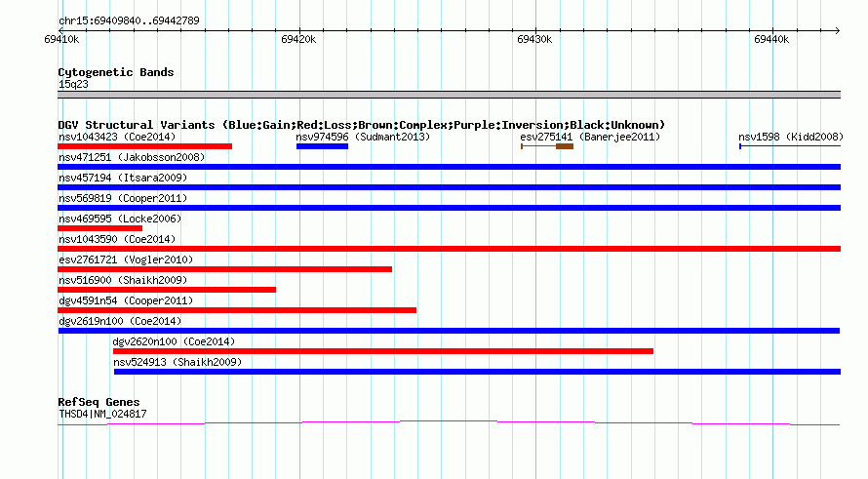The height and width of the screenshot is (479, 868).
Task: Select the red dgv2620n100 Coe2014 bar
Action: (x=383, y=351)
